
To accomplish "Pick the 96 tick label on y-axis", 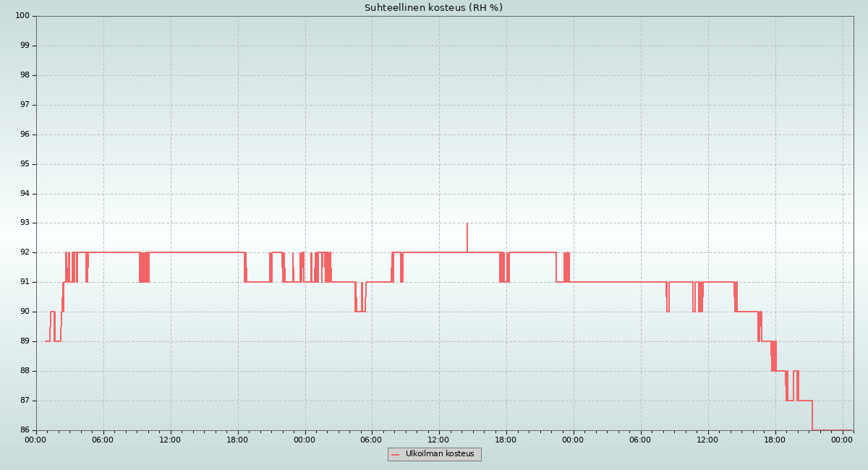I will (x=25, y=134).
